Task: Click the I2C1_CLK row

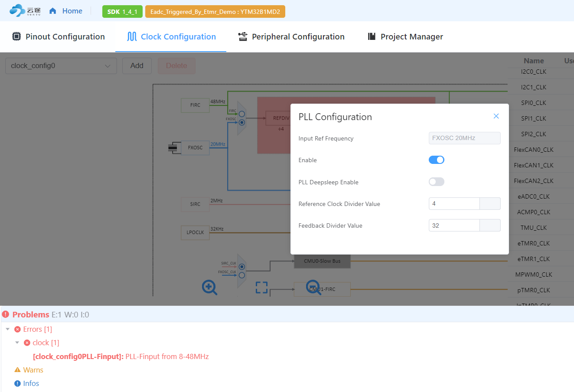Action: pyautogui.click(x=541, y=87)
